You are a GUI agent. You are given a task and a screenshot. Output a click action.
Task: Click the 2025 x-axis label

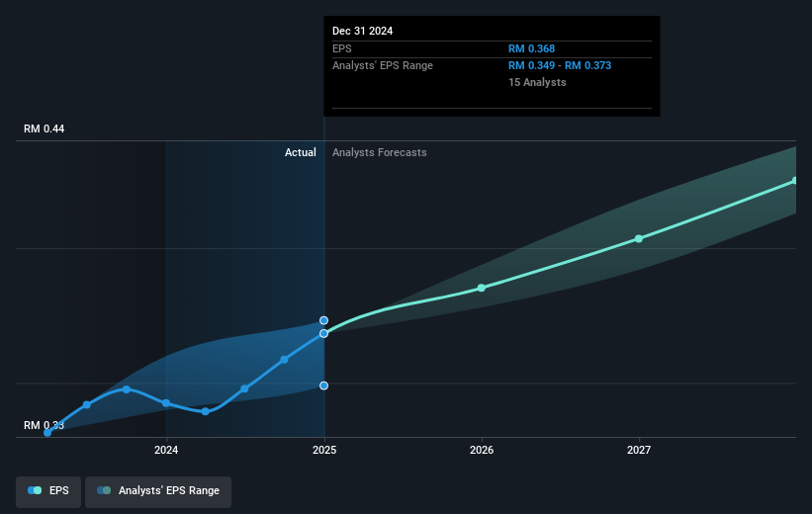[x=324, y=450]
